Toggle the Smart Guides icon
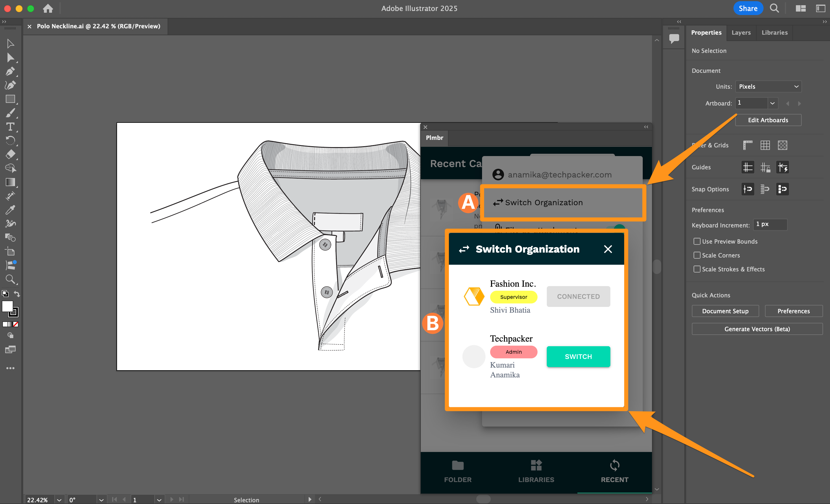This screenshot has width=830, height=504. 782,167
